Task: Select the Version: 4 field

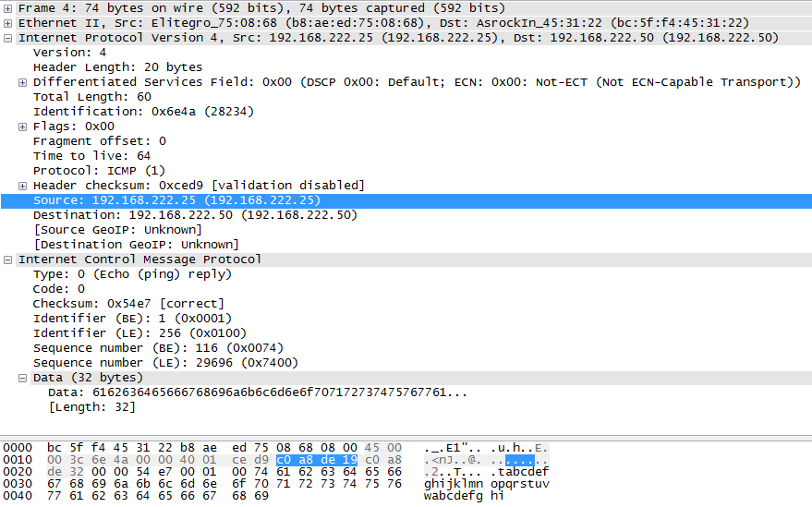Action: click(x=69, y=53)
